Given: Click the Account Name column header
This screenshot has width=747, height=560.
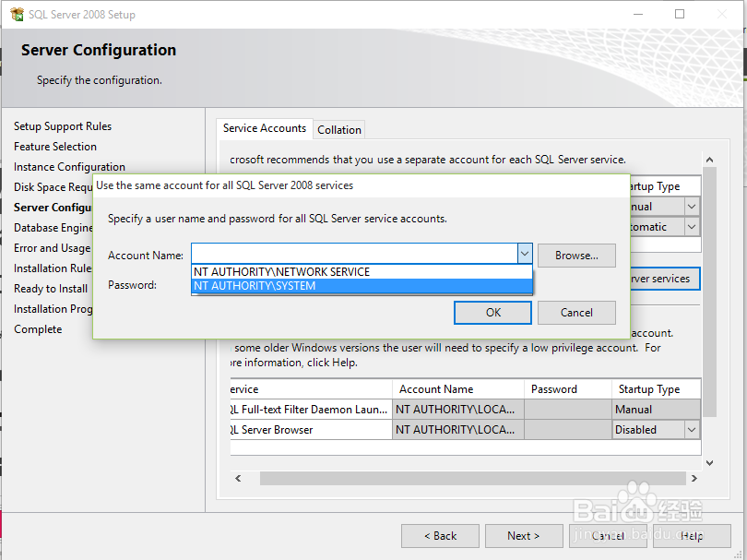Looking at the screenshot, I should tap(458, 389).
